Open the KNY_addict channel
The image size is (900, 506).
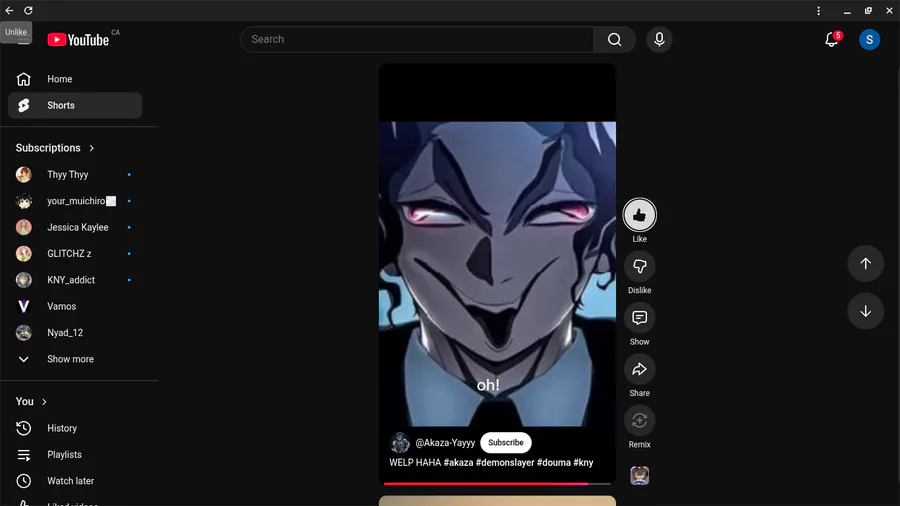[75, 280]
